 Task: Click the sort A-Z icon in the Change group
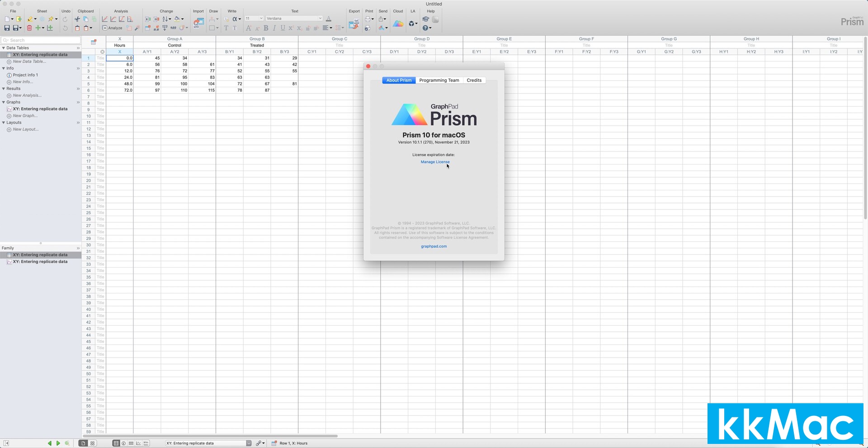click(165, 19)
